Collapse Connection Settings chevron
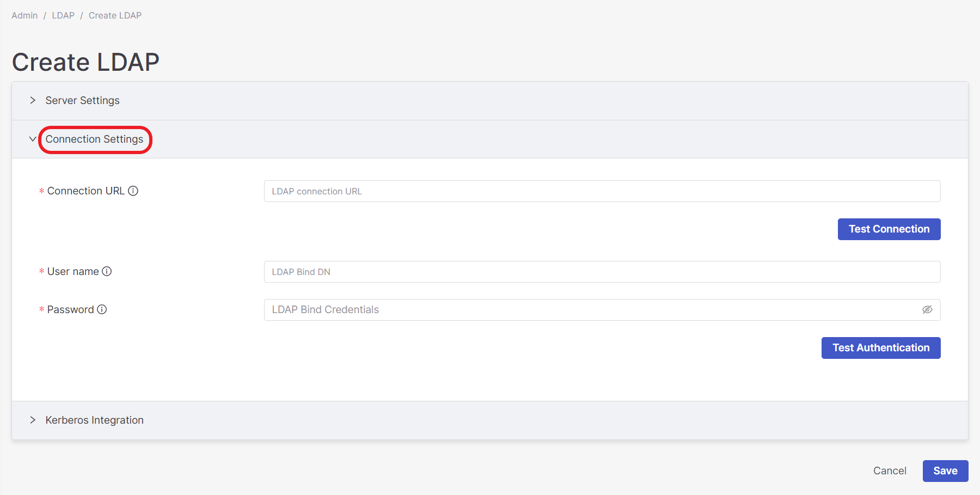Image resolution: width=980 pixels, height=495 pixels. 33,139
